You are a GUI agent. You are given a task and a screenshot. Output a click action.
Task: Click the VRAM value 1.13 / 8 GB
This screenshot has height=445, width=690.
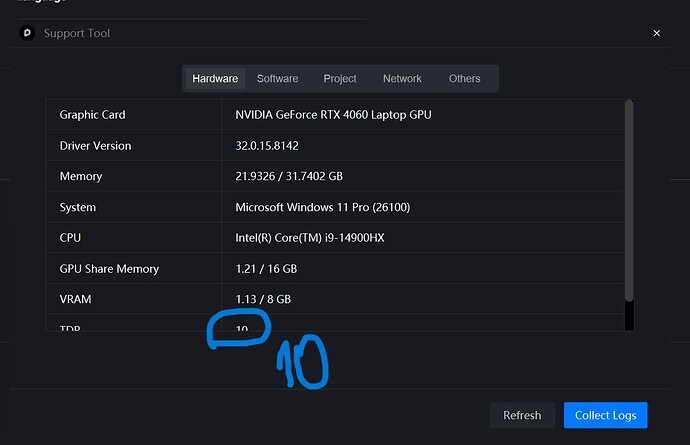(x=263, y=299)
